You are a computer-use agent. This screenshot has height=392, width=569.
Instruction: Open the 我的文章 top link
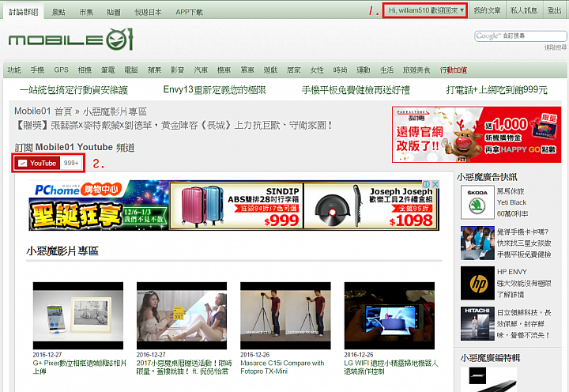[487, 10]
